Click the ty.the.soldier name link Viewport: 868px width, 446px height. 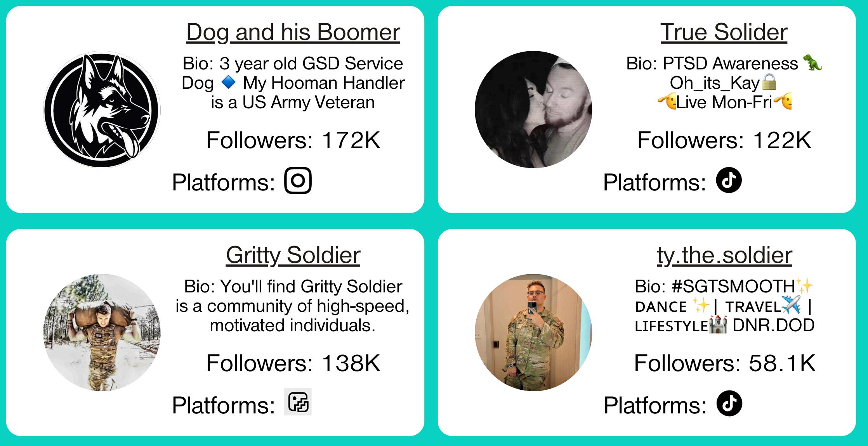pos(724,255)
